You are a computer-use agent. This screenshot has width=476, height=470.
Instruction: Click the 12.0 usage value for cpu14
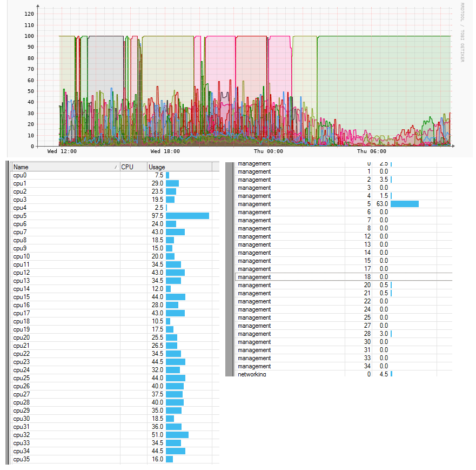(x=158, y=289)
